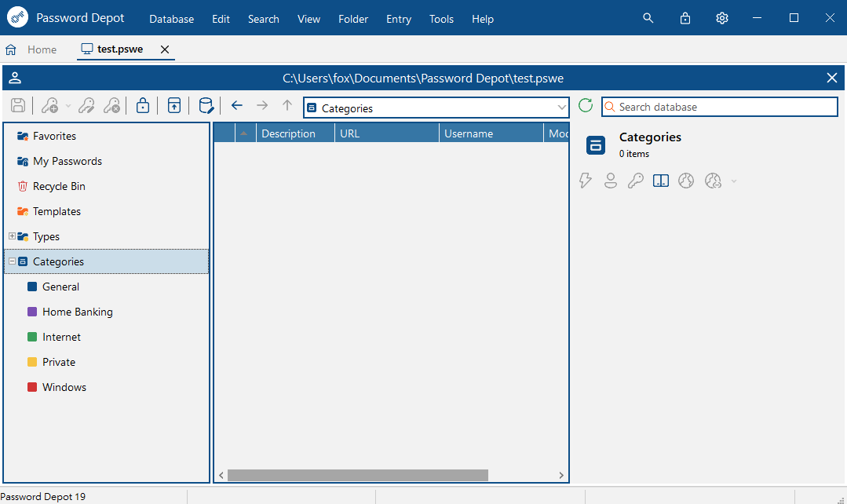
Task: Click the floppy disk Save icon
Action: click(18, 105)
